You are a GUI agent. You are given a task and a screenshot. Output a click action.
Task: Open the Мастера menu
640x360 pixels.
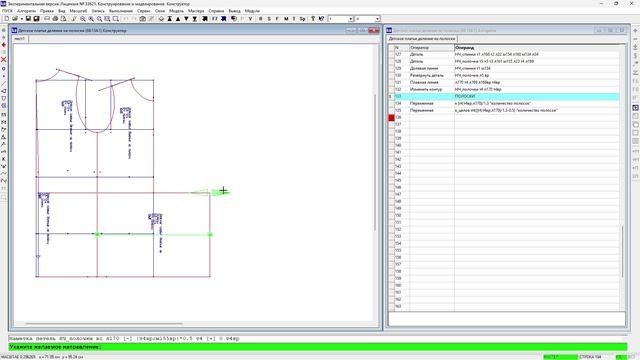[x=196, y=11]
